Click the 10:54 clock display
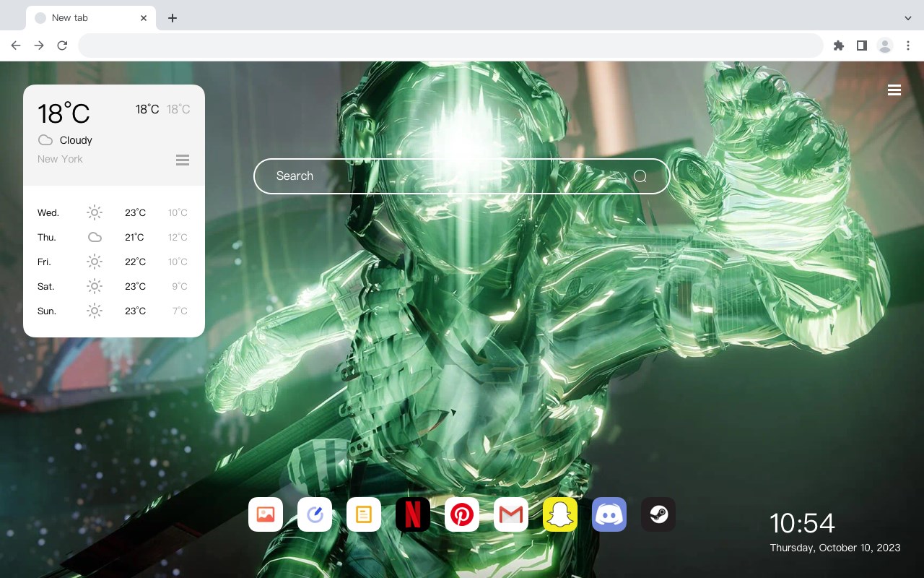This screenshot has width=924, height=578. coord(802,523)
